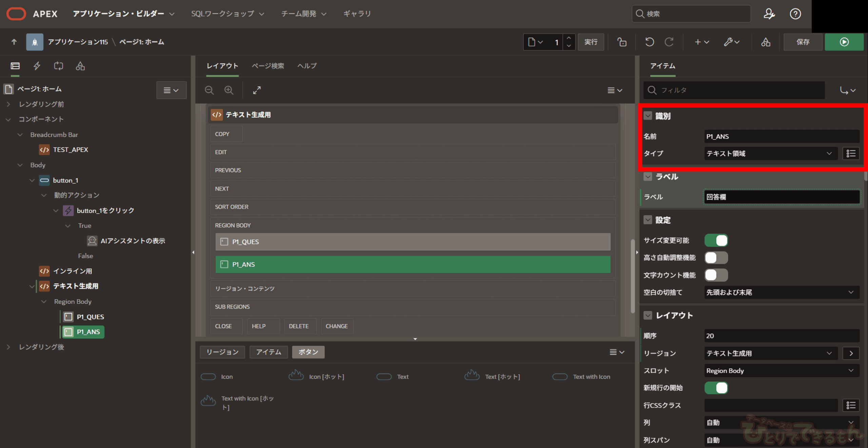Enable the 文字カウント機能 switch

pyautogui.click(x=716, y=275)
